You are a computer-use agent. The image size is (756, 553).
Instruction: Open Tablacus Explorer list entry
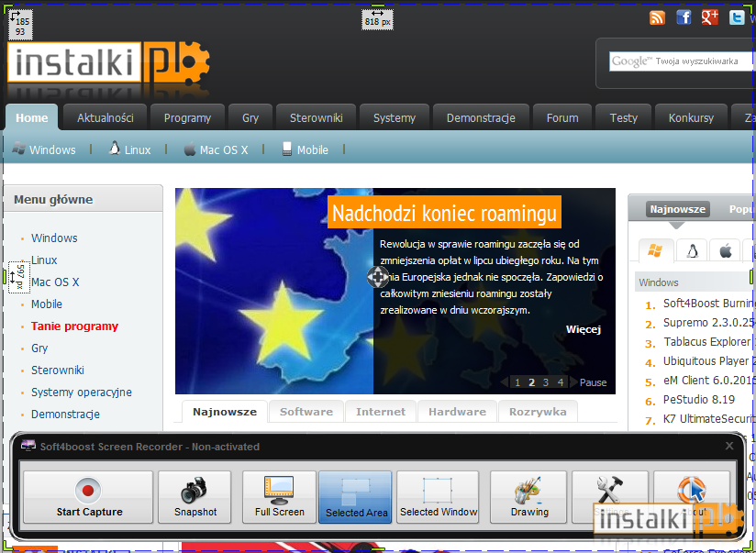tap(706, 342)
